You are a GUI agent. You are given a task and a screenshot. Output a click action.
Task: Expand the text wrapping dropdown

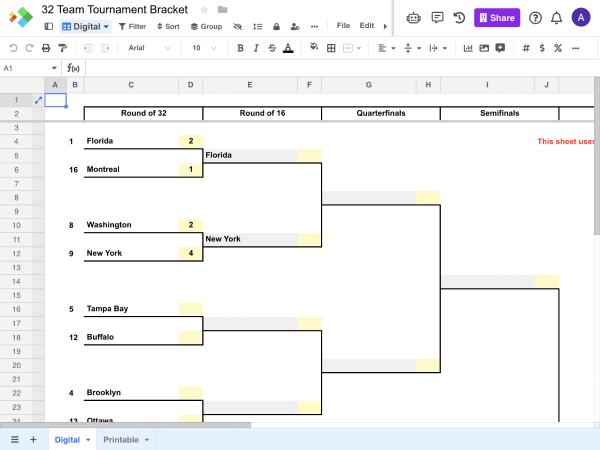pos(445,48)
